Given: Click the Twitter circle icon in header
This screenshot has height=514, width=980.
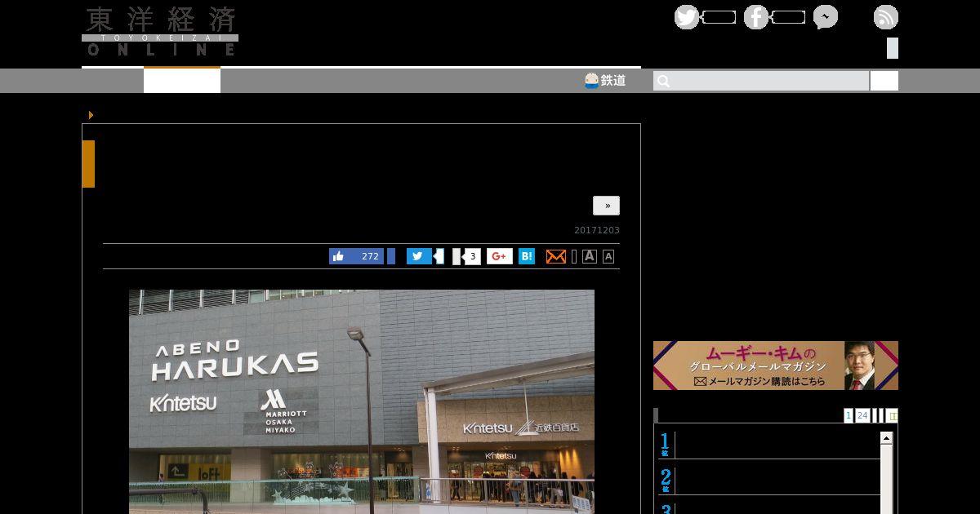Looking at the screenshot, I should [x=687, y=17].
